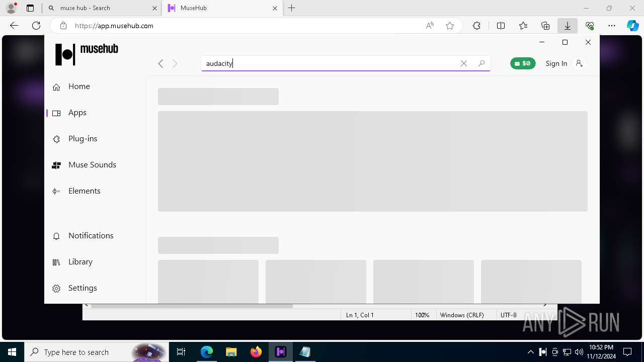Open Microsoft Edge from taskbar

click(x=207, y=352)
